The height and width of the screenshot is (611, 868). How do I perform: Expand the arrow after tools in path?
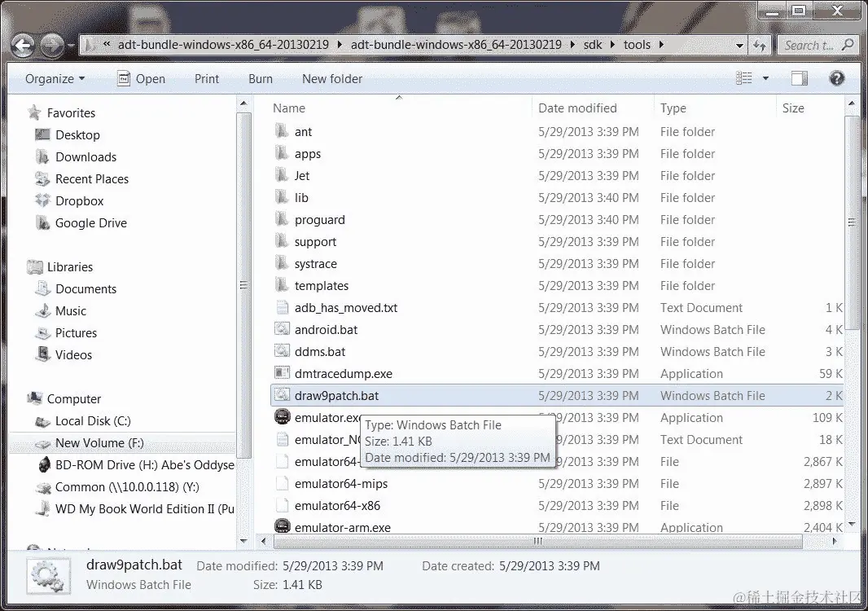661,45
